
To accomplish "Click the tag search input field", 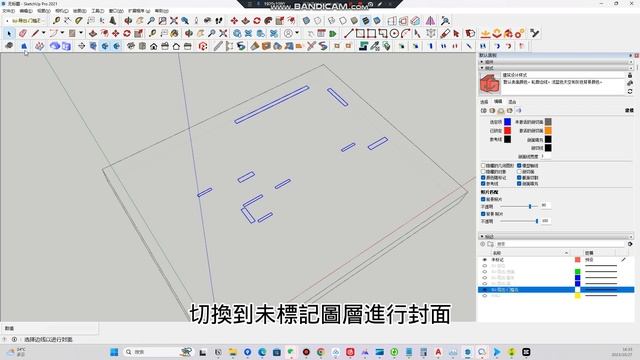I will coord(561,244).
